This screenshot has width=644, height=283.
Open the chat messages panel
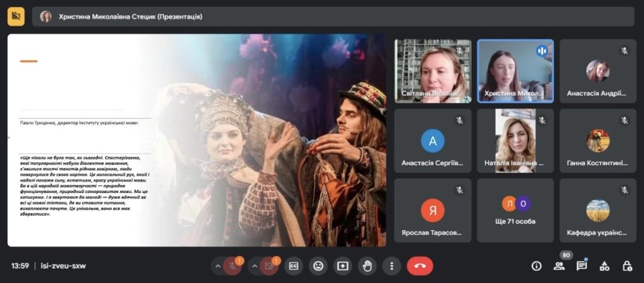(x=582, y=266)
